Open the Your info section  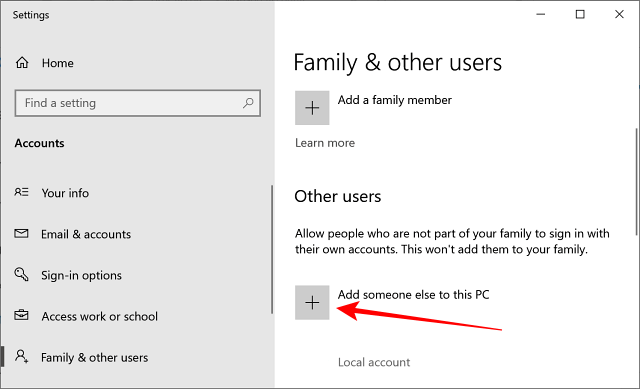65,193
